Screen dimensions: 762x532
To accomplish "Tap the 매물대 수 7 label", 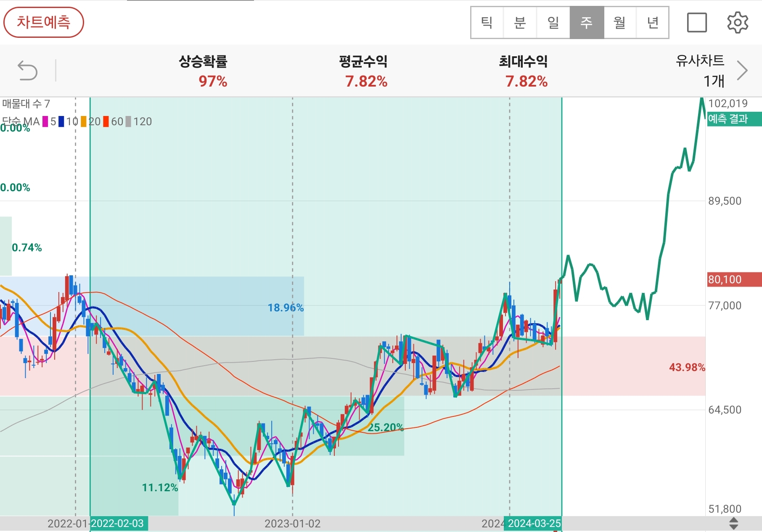I will [x=26, y=104].
